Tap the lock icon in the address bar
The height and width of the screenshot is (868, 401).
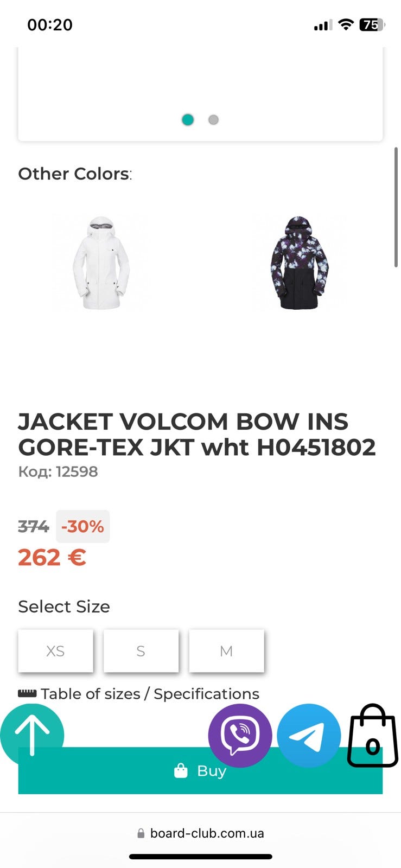tap(141, 833)
